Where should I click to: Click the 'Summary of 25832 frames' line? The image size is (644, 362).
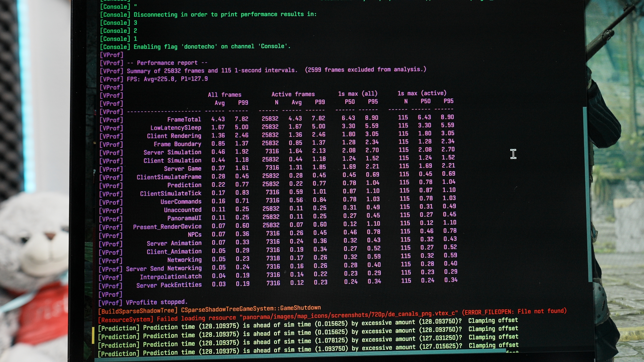211,71
